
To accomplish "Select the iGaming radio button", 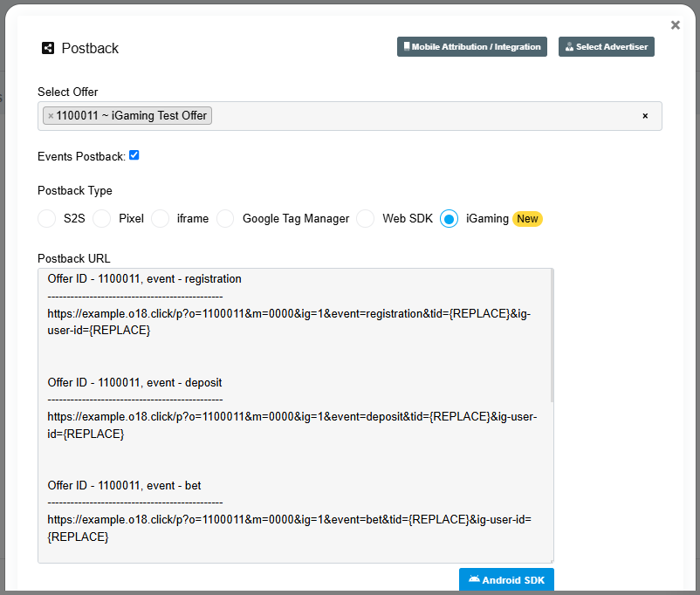I will coord(449,219).
